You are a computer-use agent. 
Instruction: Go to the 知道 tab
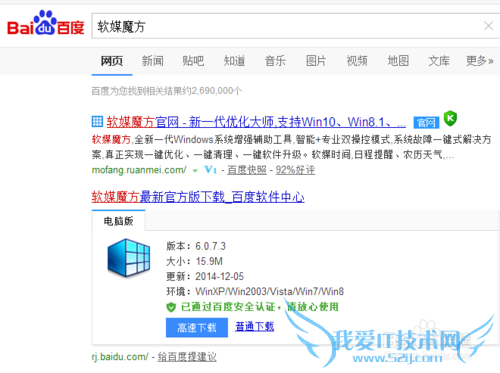click(234, 61)
